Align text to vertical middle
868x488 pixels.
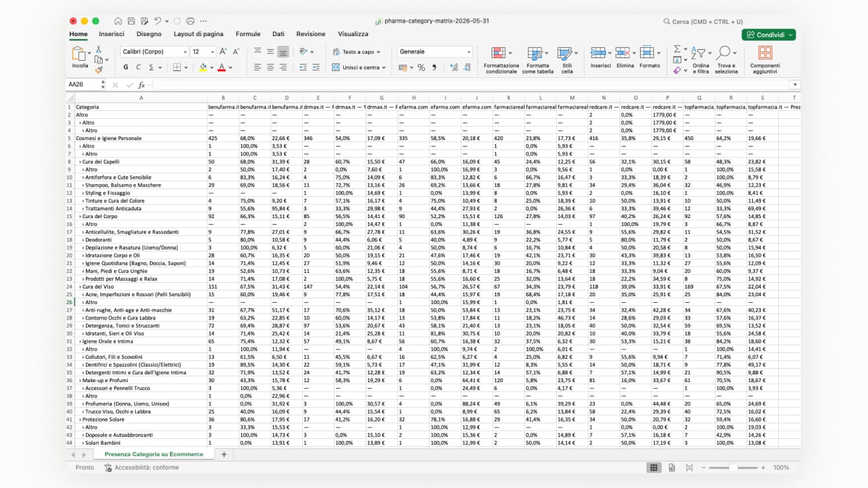(270, 52)
